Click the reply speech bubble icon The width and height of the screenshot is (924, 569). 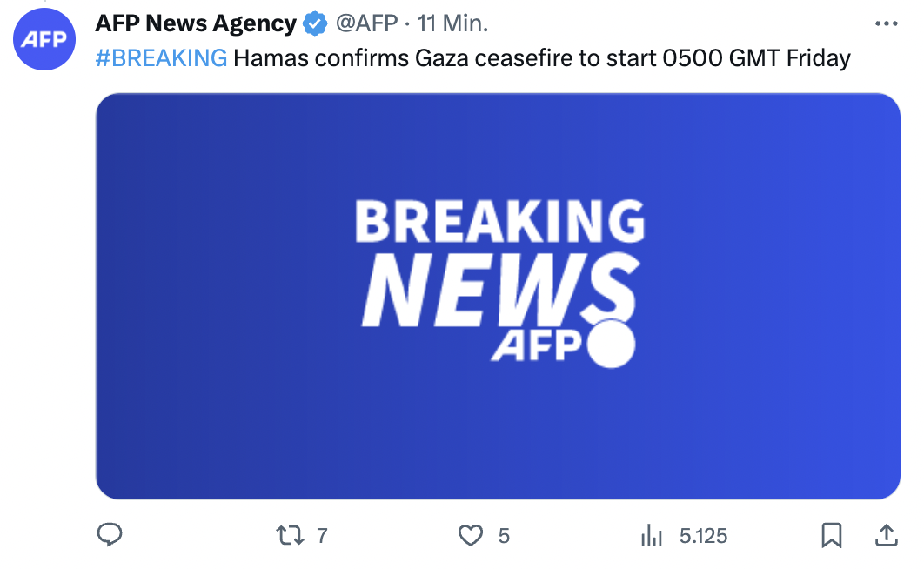pyautogui.click(x=109, y=535)
